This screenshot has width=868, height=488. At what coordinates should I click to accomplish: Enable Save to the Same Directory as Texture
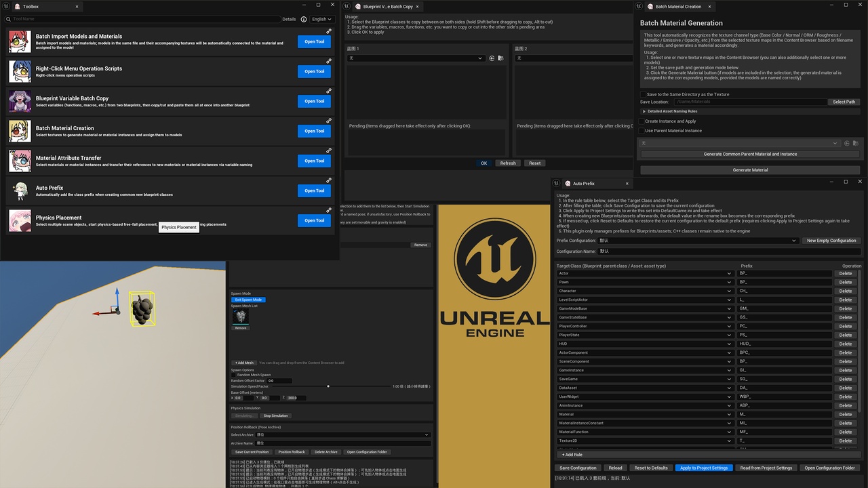tap(643, 95)
